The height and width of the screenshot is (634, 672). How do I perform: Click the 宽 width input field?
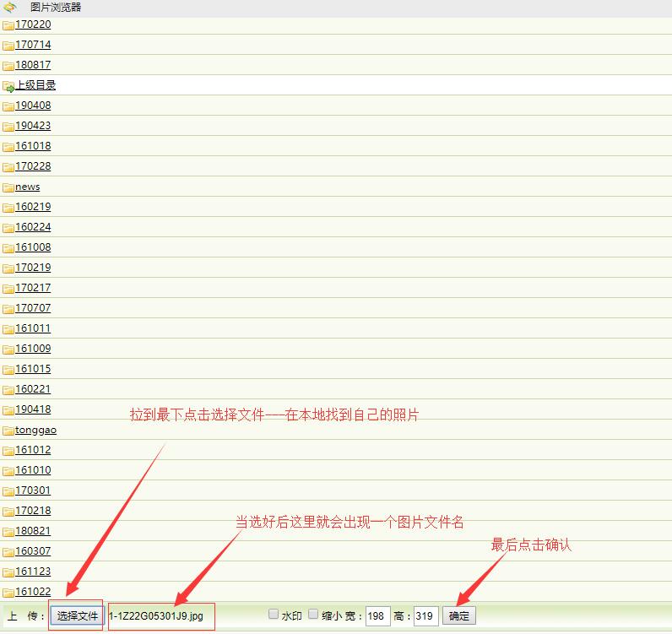tap(377, 616)
